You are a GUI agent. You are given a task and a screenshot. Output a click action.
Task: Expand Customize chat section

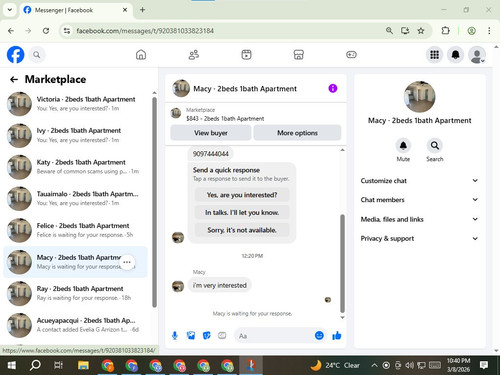[x=419, y=181]
